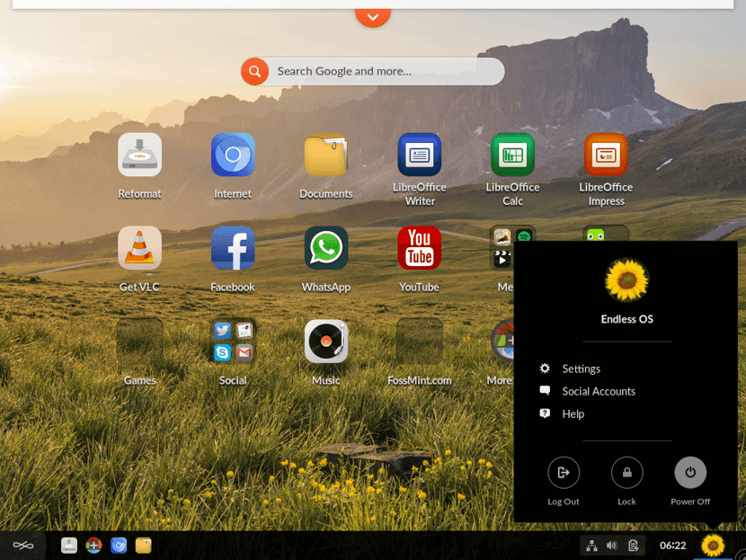This screenshot has height=560, width=746.
Task: Open LibreOffice Writer
Action: click(x=419, y=156)
